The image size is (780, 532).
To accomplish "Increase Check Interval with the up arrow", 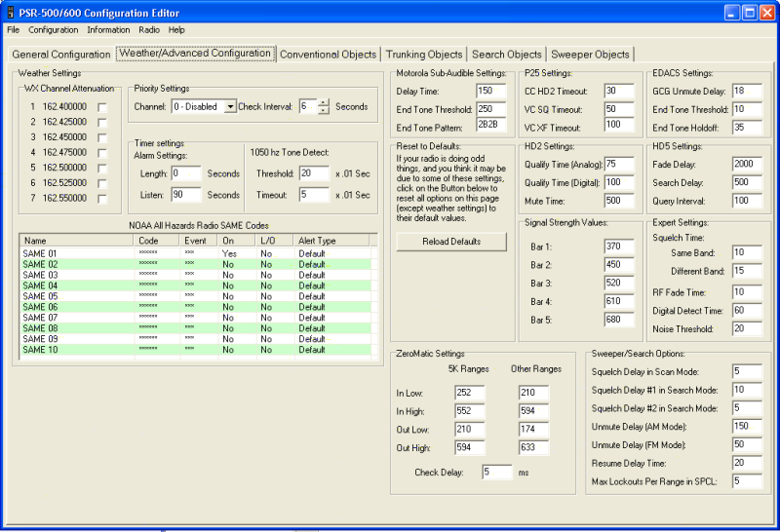I will click(324, 102).
